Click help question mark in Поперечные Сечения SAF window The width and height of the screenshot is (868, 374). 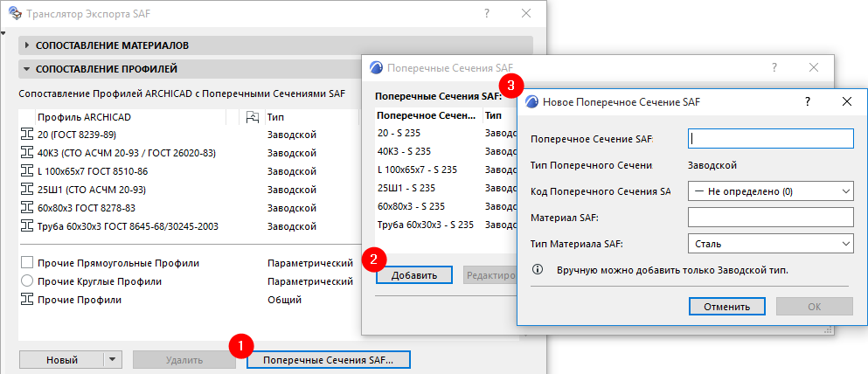point(774,67)
